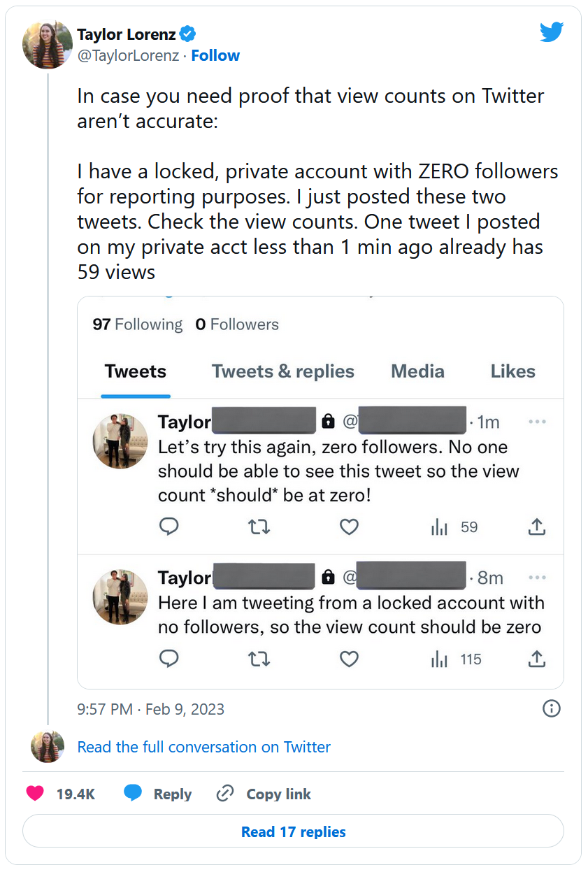Click the tweet info circle icon
Screen dimensions: 588x872
pos(551,709)
